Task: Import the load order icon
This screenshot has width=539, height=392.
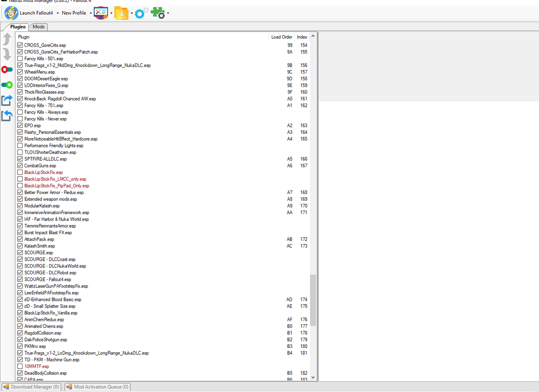Action: [x=7, y=116]
